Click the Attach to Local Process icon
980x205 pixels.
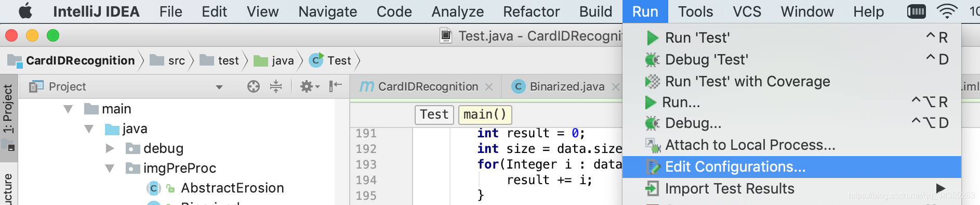tap(653, 145)
